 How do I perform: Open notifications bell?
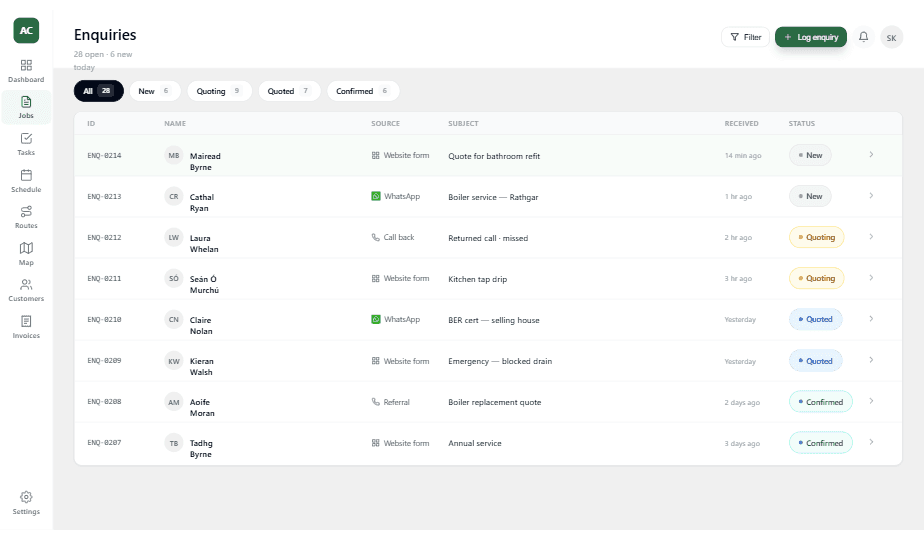pyautogui.click(x=863, y=37)
